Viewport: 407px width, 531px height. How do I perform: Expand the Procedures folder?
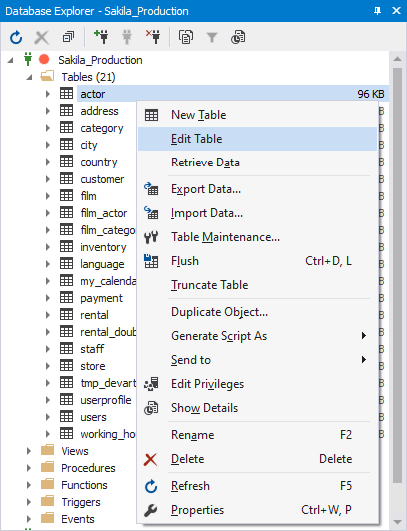(29, 468)
